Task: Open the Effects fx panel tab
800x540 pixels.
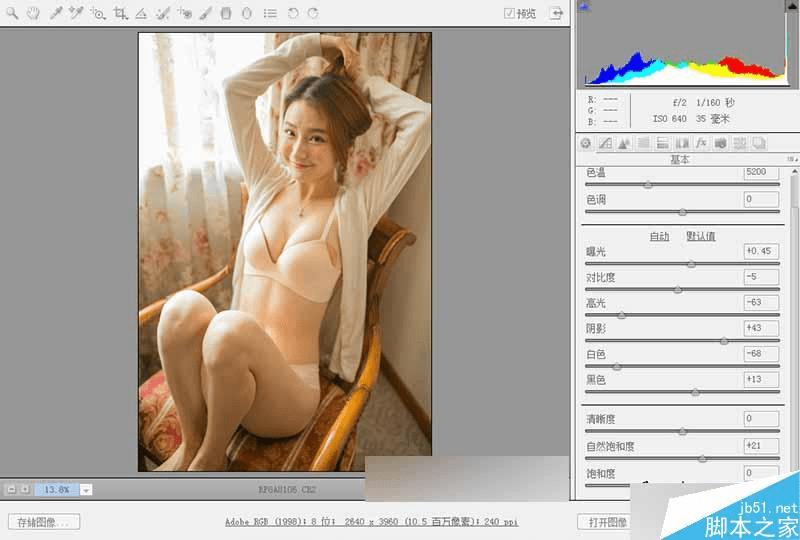Action: click(702, 143)
